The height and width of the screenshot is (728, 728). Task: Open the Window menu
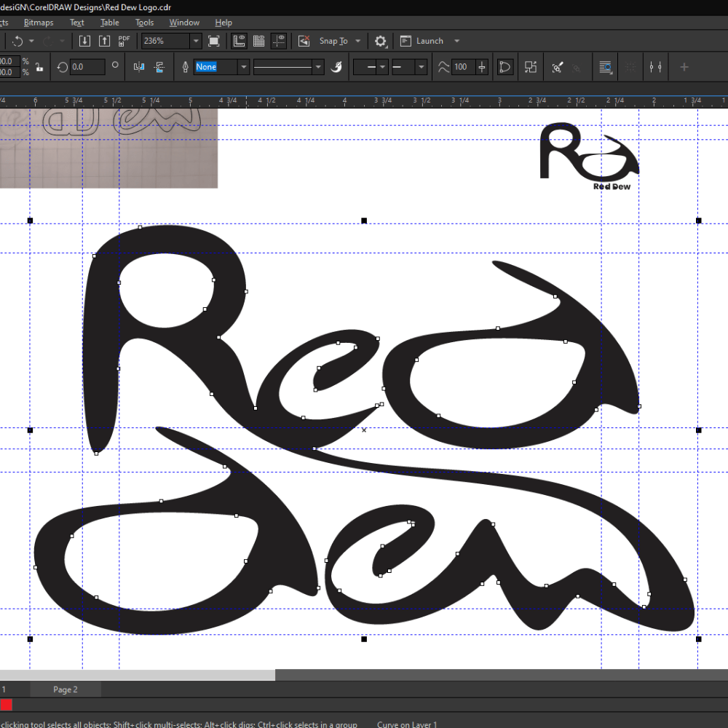pyautogui.click(x=184, y=23)
